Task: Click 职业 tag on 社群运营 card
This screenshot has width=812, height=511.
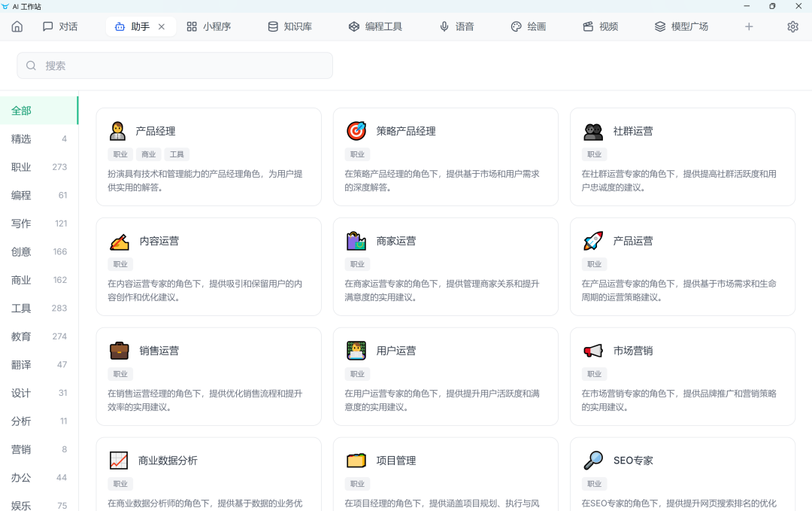Action: point(595,154)
